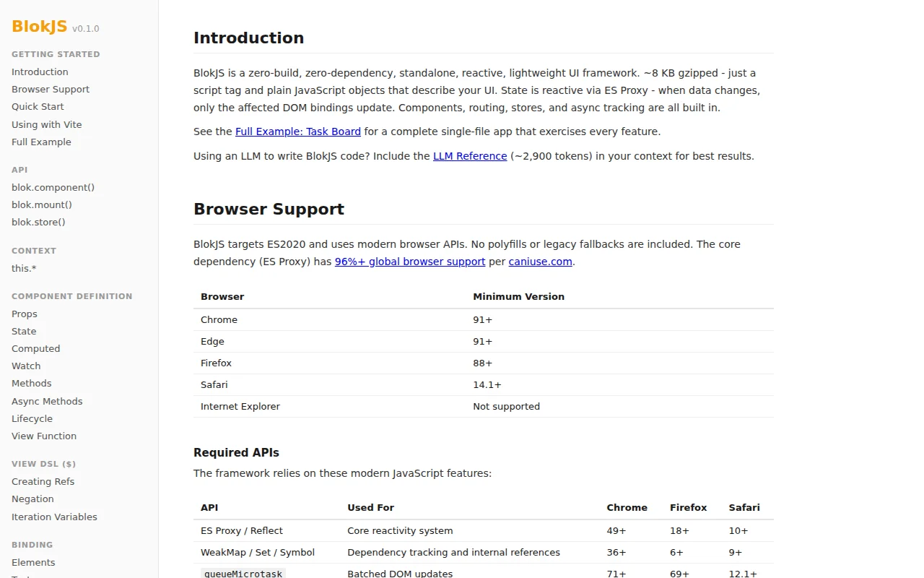Viewport: 924px width, 578px height.
Task: Click the GETTING STARTED section label
Action: [56, 54]
